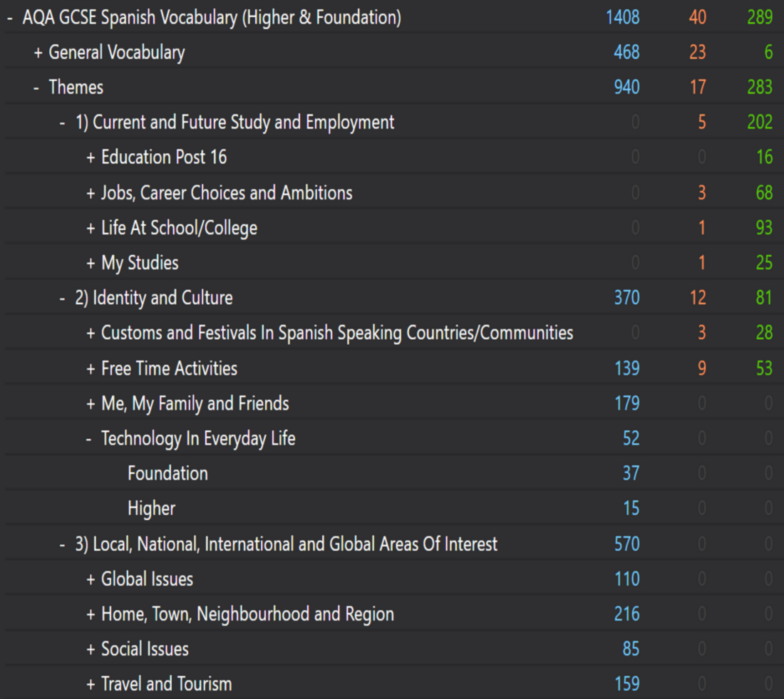Click the 283 due count for Themes
The width and height of the screenshot is (784, 699).
point(760,88)
